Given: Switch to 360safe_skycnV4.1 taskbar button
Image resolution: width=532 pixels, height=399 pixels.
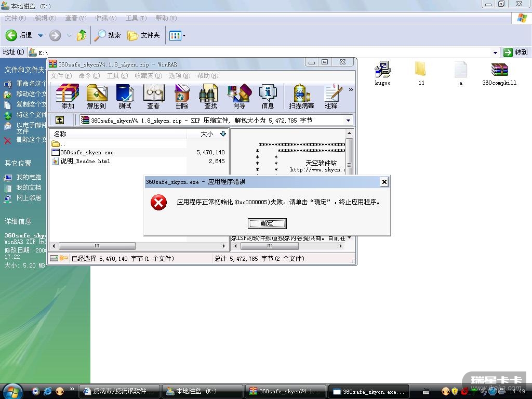Looking at the screenshot, I should click(x=285, y=391).
